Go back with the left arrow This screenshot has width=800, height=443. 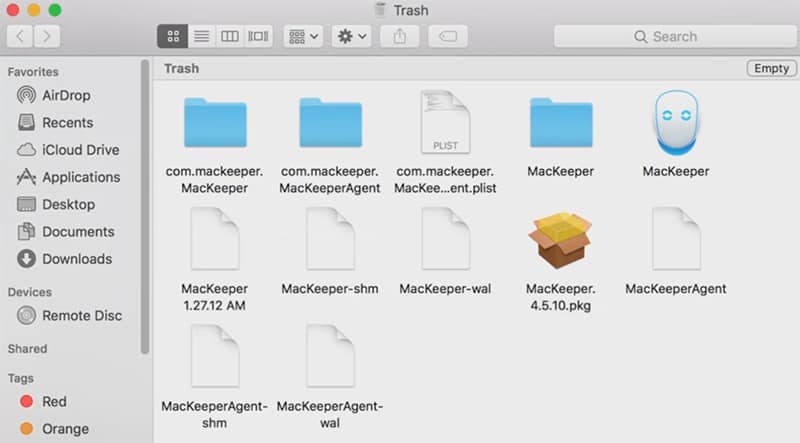tap(20, 36)
